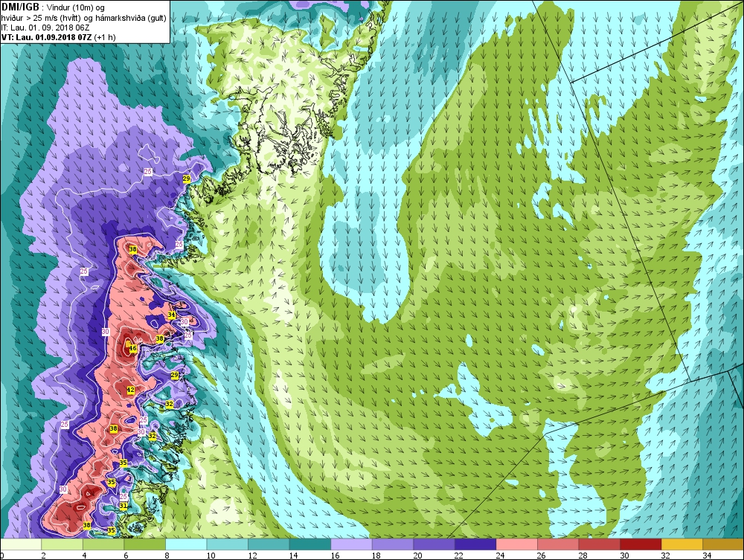Select the legend swatch between 10 and 12
The image size is (744, 560).
(227, 544)
